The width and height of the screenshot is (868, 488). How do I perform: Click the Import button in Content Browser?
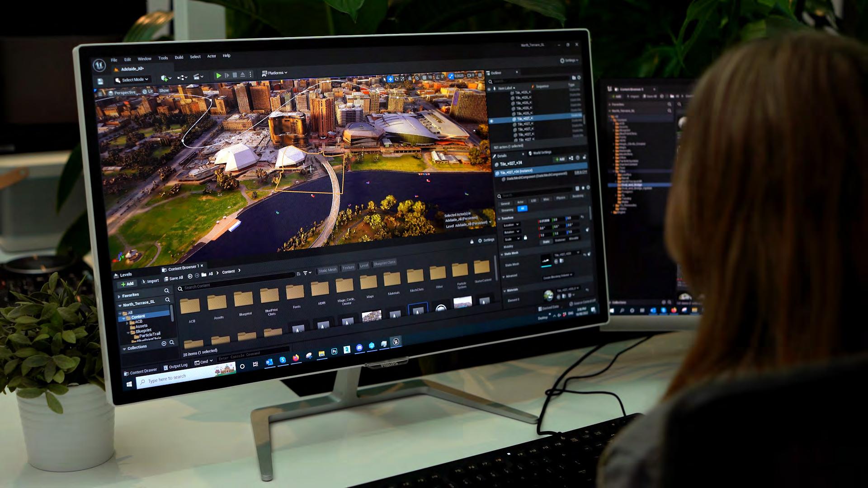[151, 281]
